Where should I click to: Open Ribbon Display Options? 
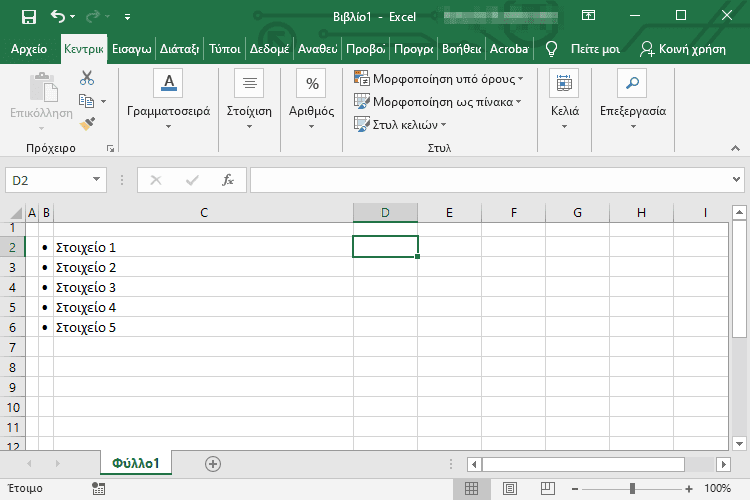point(588,16)
